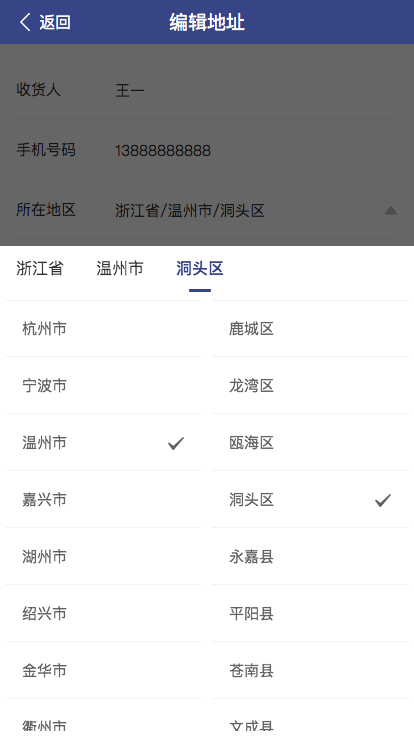Screen dimensions: 414x736
Task: Click the back arrow chevron icon
Action: (25, 22)
